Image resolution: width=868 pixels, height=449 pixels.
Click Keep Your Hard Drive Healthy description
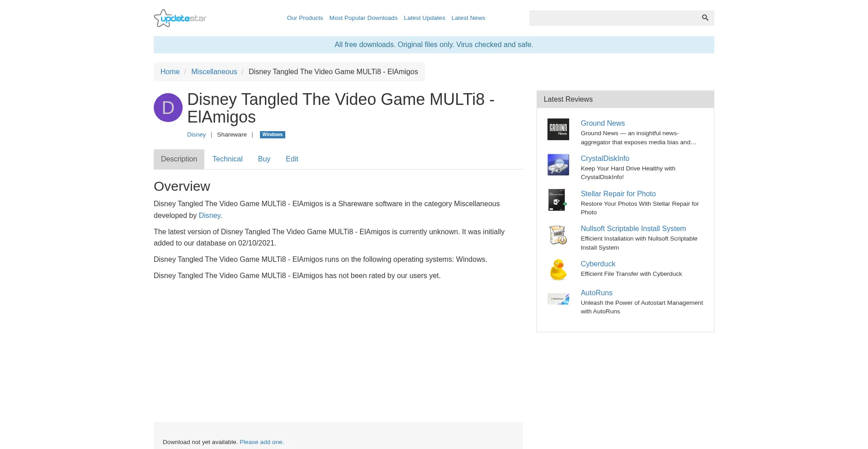(628, 173)
